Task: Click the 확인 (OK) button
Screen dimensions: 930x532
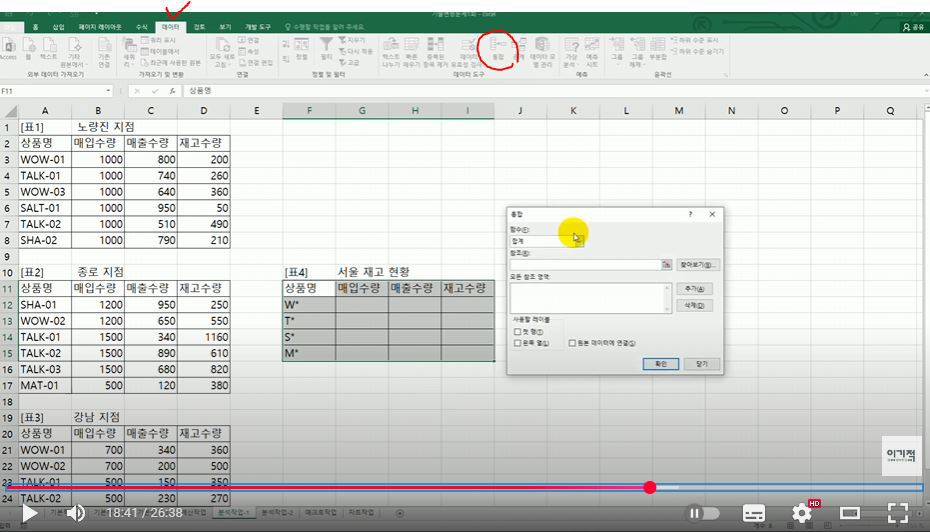Action: [x=661, y=364]
